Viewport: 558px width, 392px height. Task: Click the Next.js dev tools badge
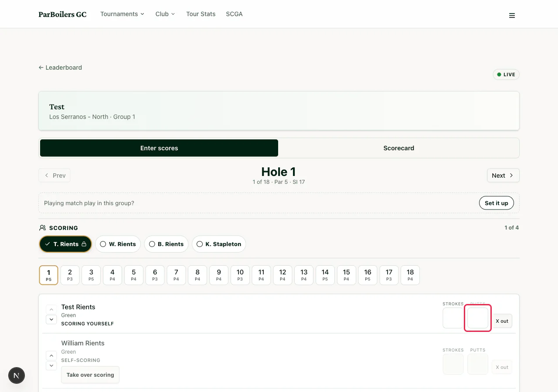(17, 375)
